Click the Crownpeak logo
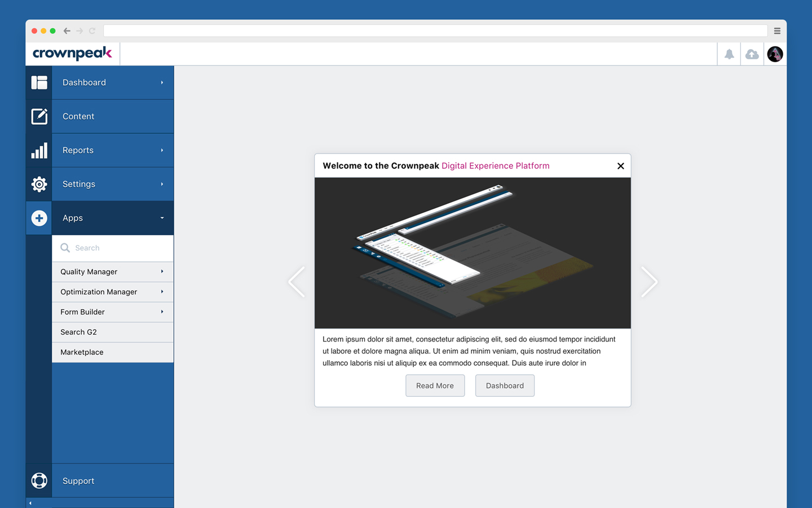812x508 pixels. (x=72, y=54)
